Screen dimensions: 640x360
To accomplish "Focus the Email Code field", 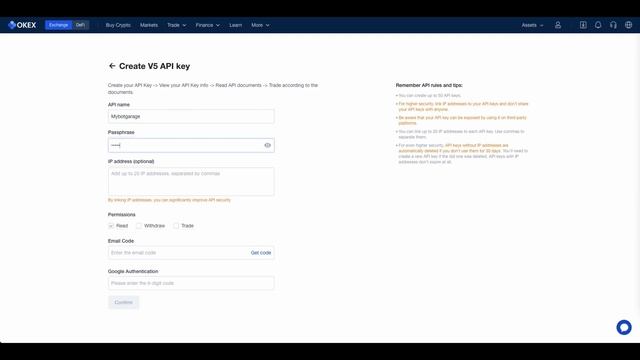I will pyautogui.click(x=191, y=253).
